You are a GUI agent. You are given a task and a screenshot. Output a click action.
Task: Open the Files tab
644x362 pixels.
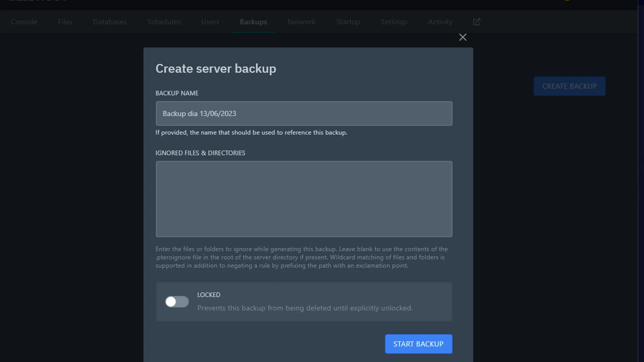[65, 22]
